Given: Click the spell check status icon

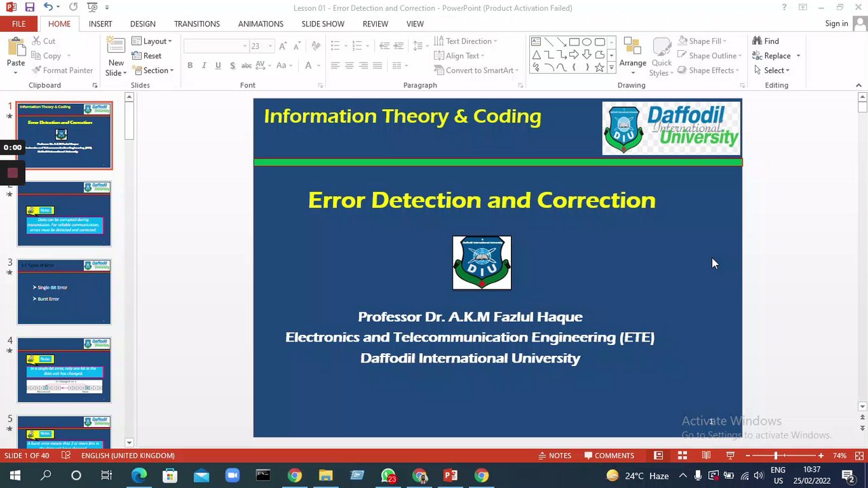Looking at the screenshot, I should tap(66, 455).
